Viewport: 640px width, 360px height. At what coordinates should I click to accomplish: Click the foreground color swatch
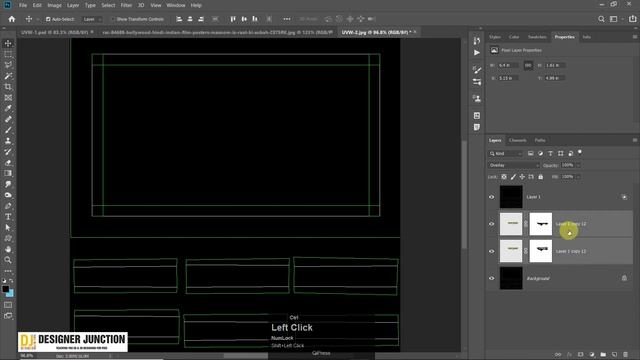tap(5, 289)
